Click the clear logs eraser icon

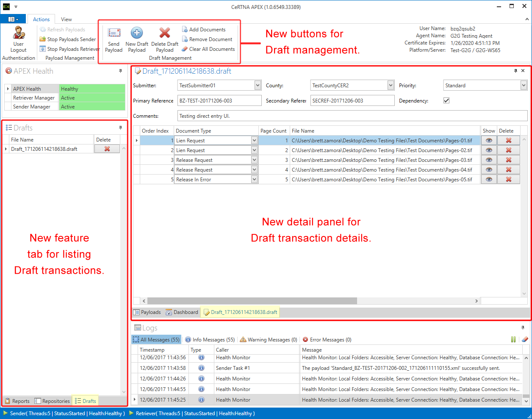pyautogui.click(x=525, y=339)
